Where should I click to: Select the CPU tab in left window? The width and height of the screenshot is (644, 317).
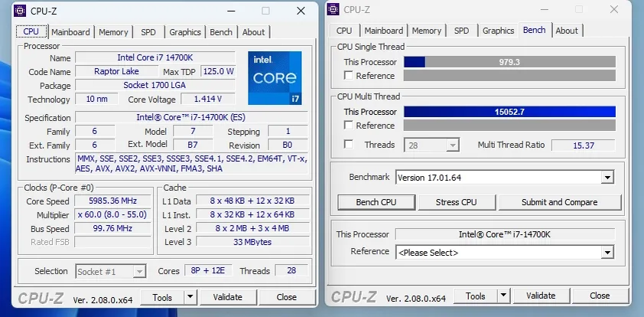coord(31,31)
